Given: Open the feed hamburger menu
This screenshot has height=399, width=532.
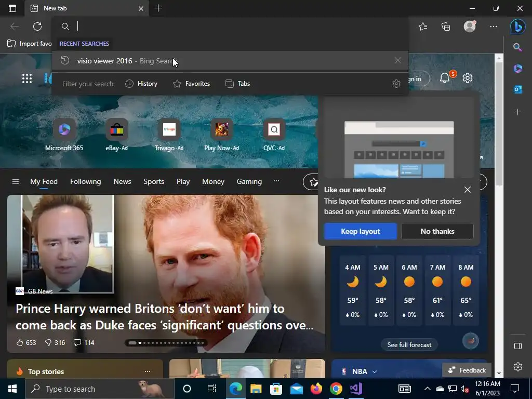Looking at the screenshot, I should click(15, 181).
